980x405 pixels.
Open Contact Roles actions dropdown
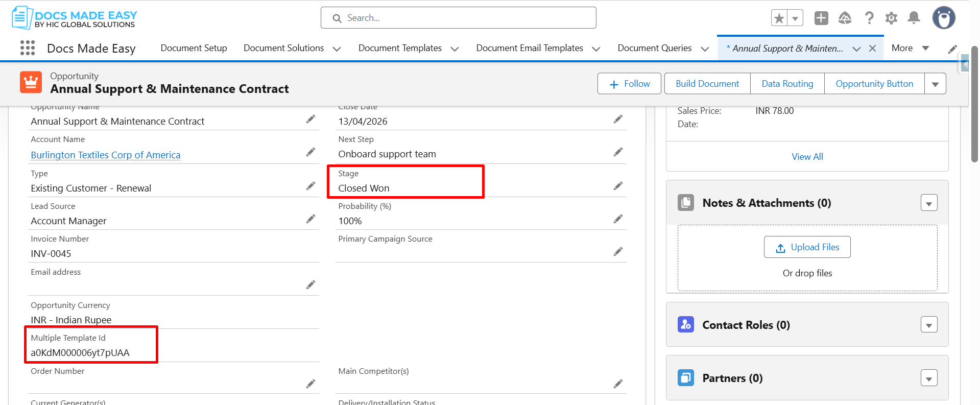pos(929,325)
